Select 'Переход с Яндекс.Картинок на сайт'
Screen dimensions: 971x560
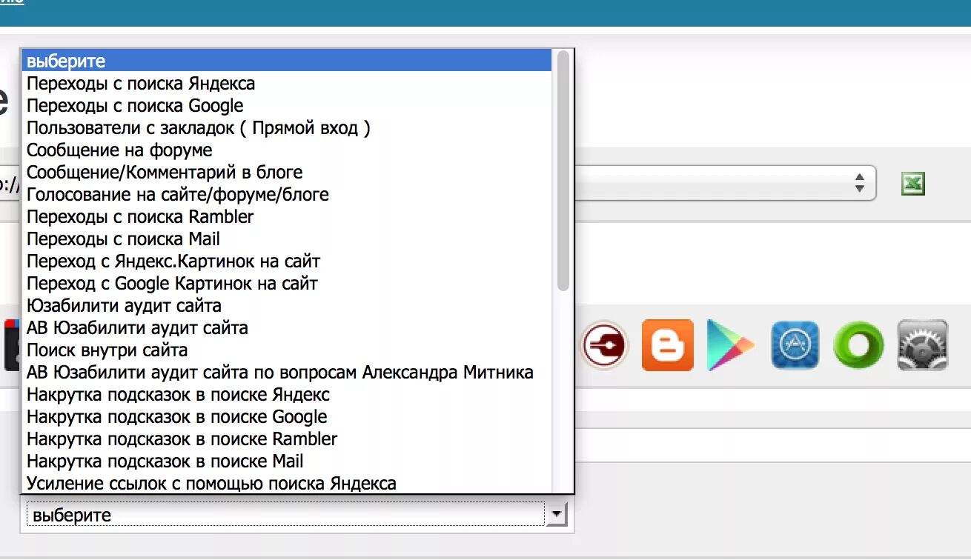coord(287,261)
